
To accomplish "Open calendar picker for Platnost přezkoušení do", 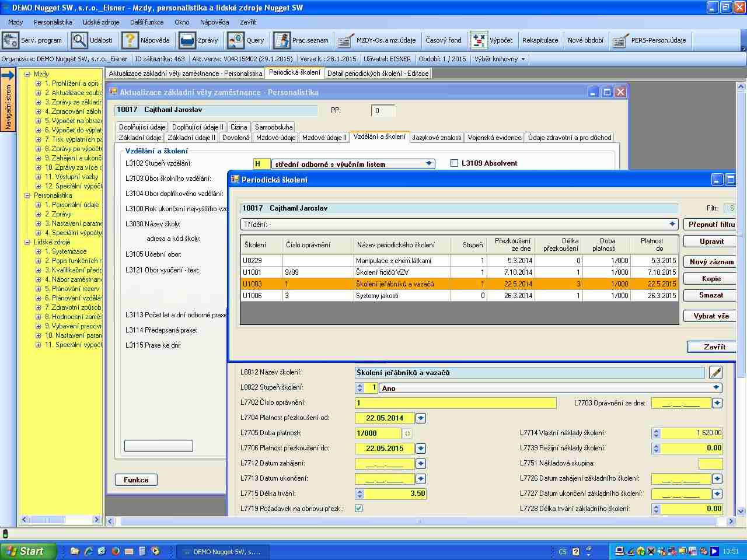I will pyautogui.click(x=421, y=448).
